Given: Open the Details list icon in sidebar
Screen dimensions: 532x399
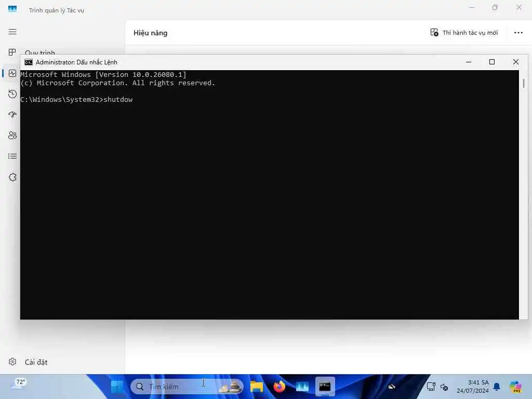Looking at the screenshot, I should pos(12,156).
